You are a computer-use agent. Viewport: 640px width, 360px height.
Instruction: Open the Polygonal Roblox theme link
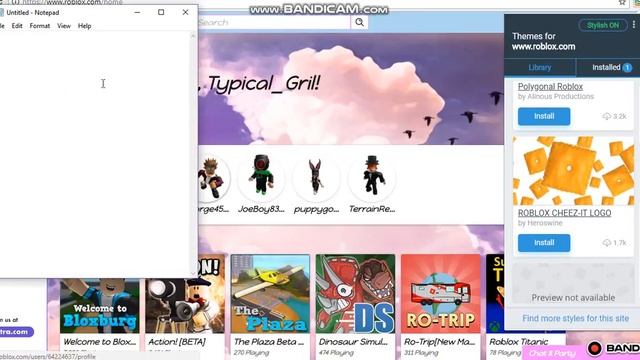tap(550, 87)
